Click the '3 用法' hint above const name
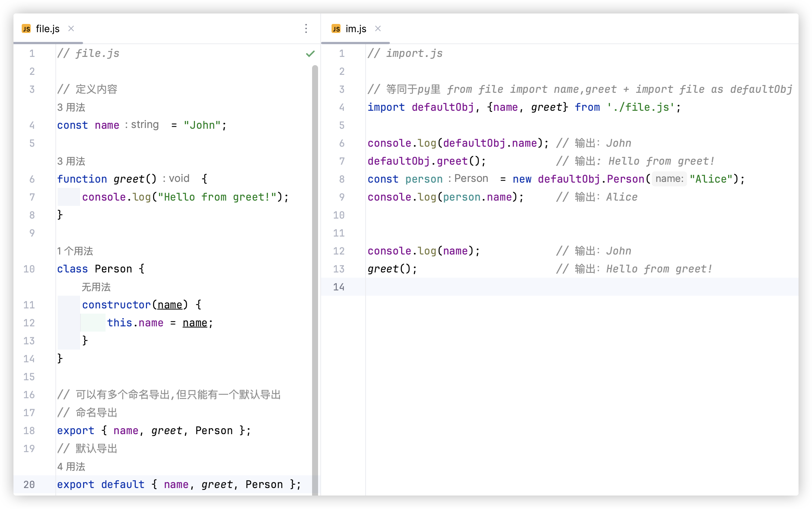 (71, 107)
